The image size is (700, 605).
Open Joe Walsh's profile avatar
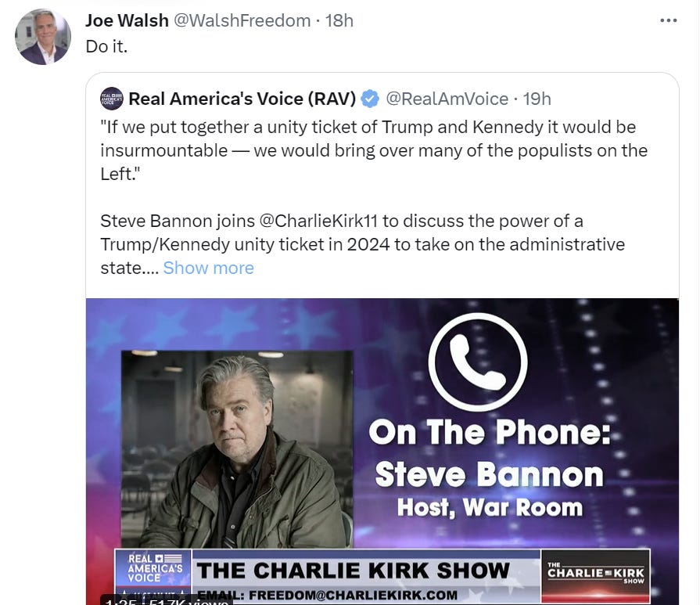43,37
